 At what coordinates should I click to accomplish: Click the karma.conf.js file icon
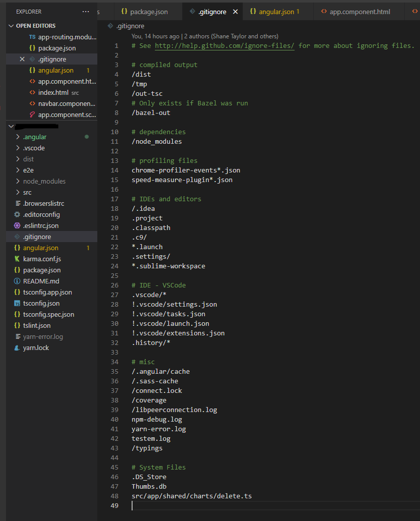pos(17,259)
